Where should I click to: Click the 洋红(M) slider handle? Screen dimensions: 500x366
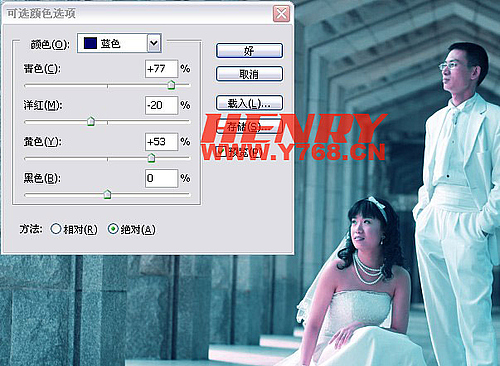pyautogui.click(x=91, y=121)
